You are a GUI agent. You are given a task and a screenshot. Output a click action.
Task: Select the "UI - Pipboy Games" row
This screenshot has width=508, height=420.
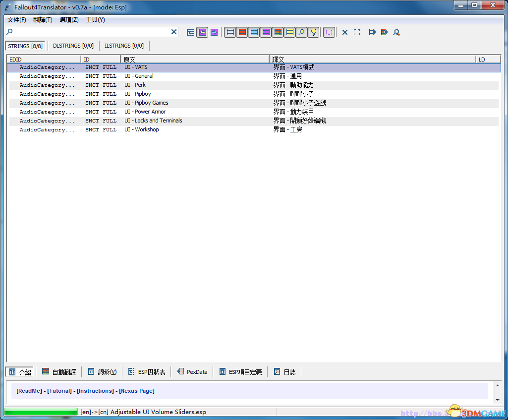(254, 103)
